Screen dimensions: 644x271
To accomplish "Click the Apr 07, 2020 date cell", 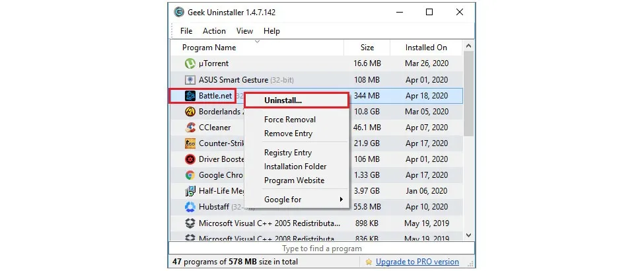I will pos(427,128).
